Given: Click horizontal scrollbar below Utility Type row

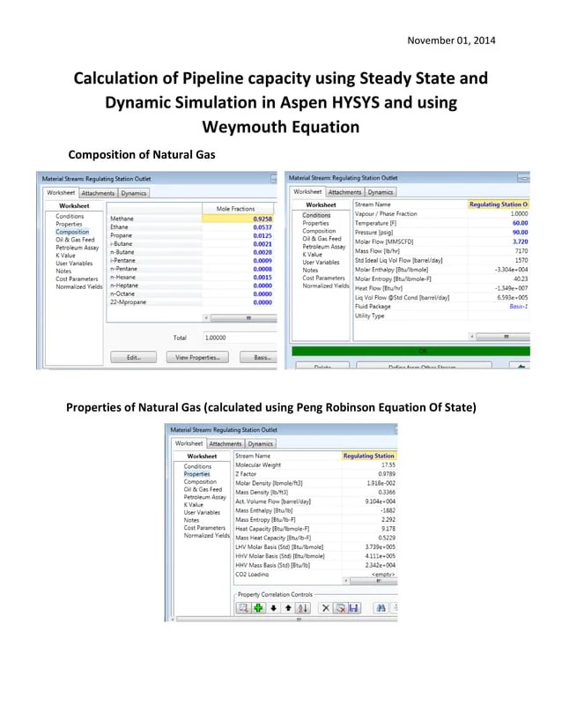Looking at the screenshot, I should pyautogui.click(x=503, y=336).
